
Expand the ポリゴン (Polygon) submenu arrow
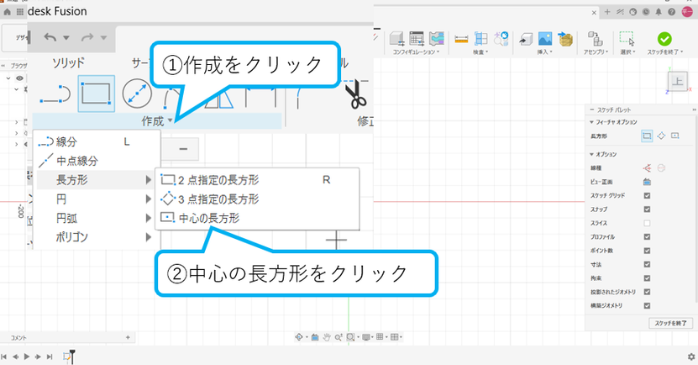coord(148,237)
